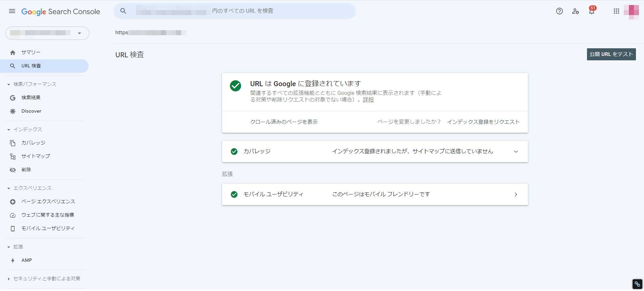Open the account profile avatar

coord(631,12)
